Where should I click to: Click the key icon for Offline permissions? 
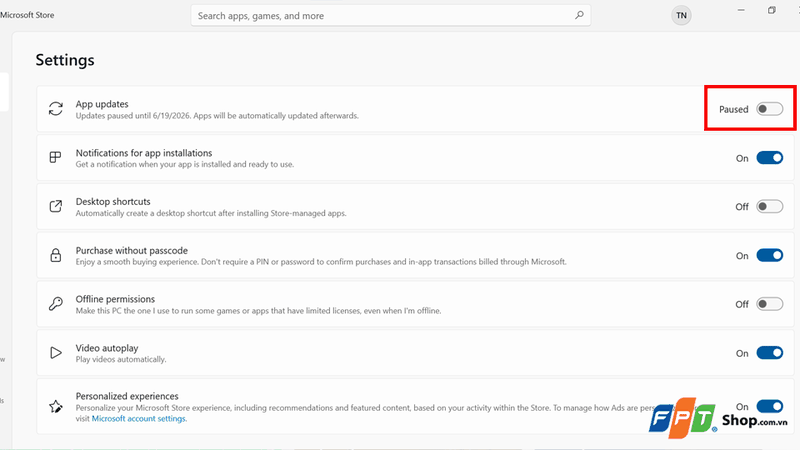point(56,304)
